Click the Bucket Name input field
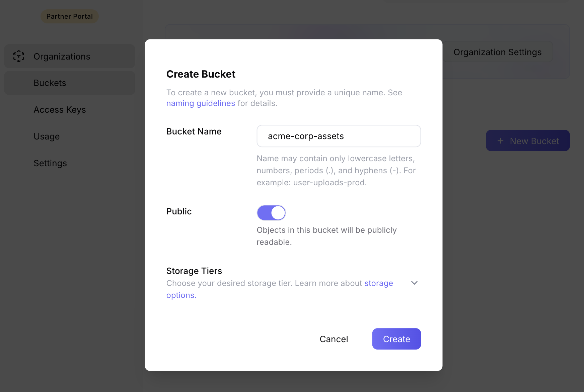This screenshot has height=392, width=584. pos(339,136)
